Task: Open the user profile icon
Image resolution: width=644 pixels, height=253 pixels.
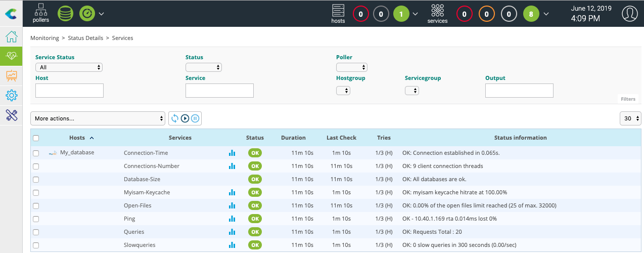Action: coord(629,14)
